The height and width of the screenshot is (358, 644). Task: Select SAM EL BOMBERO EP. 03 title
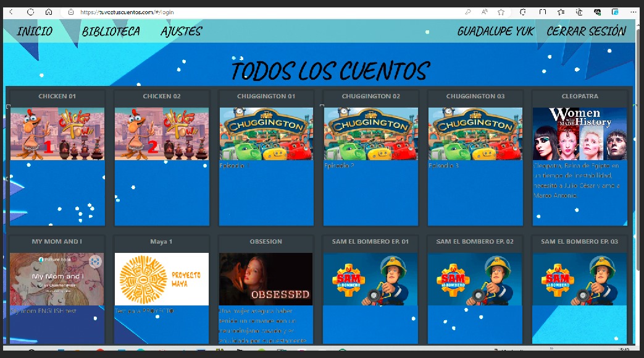pyautogui.click(x=580, y=242)
